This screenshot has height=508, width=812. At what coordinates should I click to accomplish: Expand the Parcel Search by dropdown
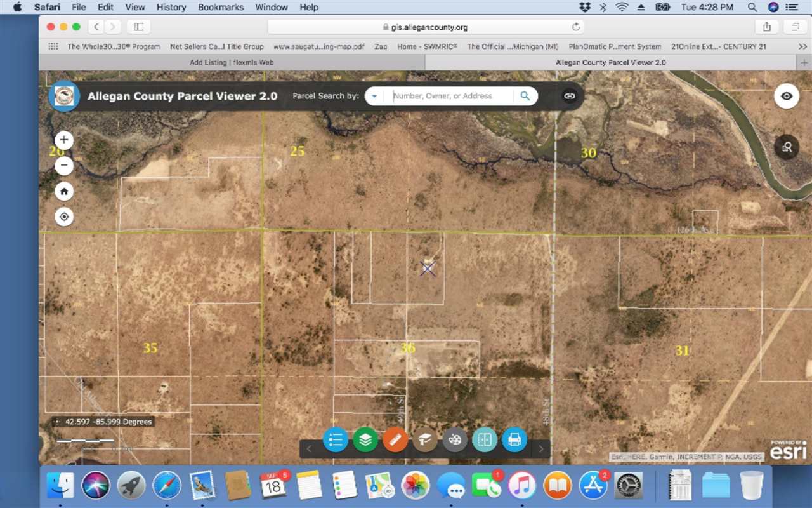tap(374, 96)
